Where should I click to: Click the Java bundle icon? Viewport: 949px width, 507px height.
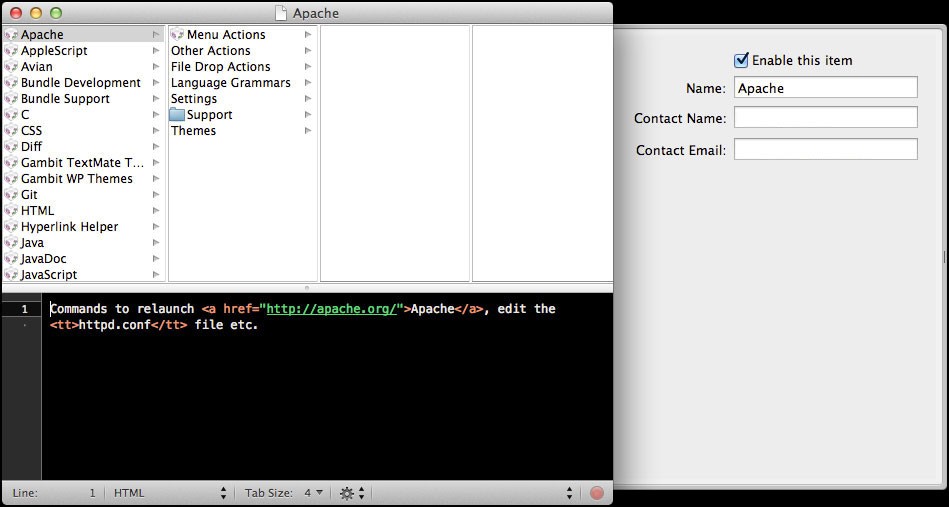pyautogui.click(x=11, y=243)
